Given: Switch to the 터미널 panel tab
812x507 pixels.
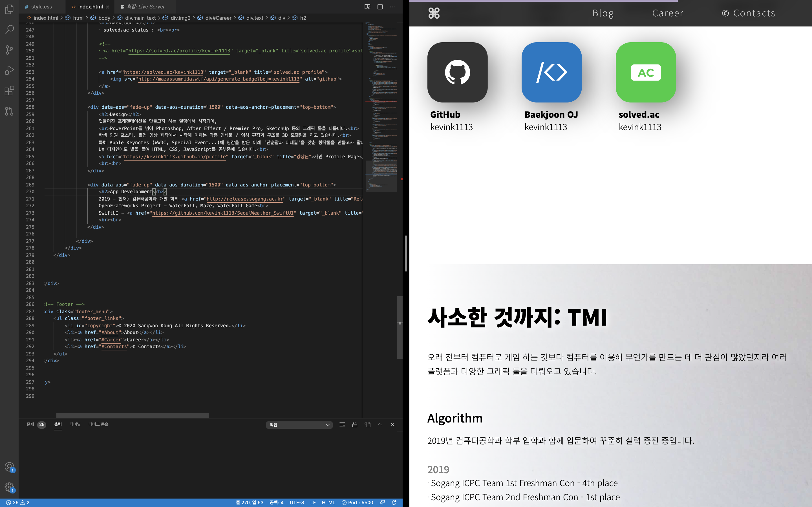Looking at the screenshot, I should [x=75, y=424].
